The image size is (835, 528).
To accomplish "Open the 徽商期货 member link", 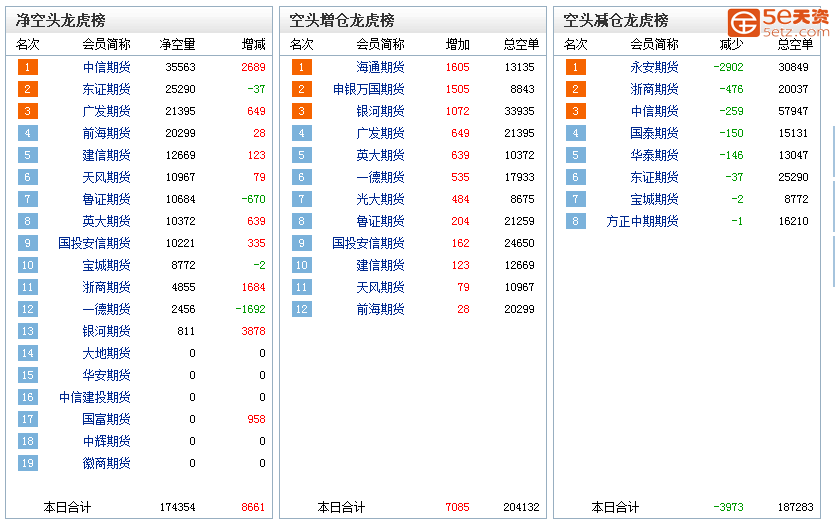I will tap(107, 463).
